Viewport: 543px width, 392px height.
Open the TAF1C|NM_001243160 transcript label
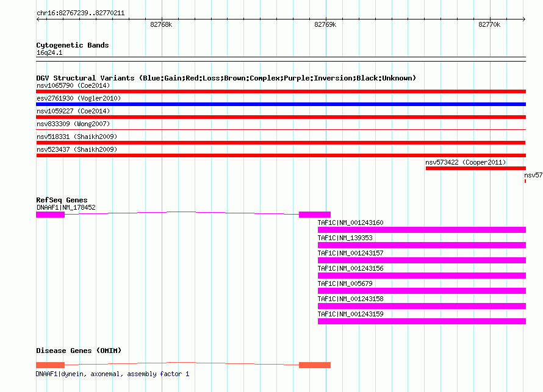pos(350,223)
